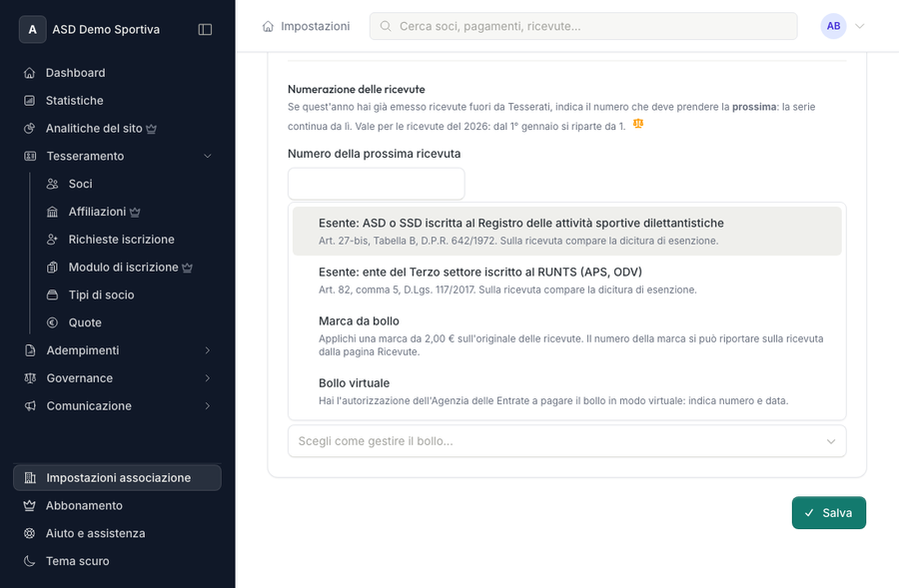Viewport: 899px width, 588px height.
Task: Collapse the sidebar using the panel icon
Action: (205, 29)
